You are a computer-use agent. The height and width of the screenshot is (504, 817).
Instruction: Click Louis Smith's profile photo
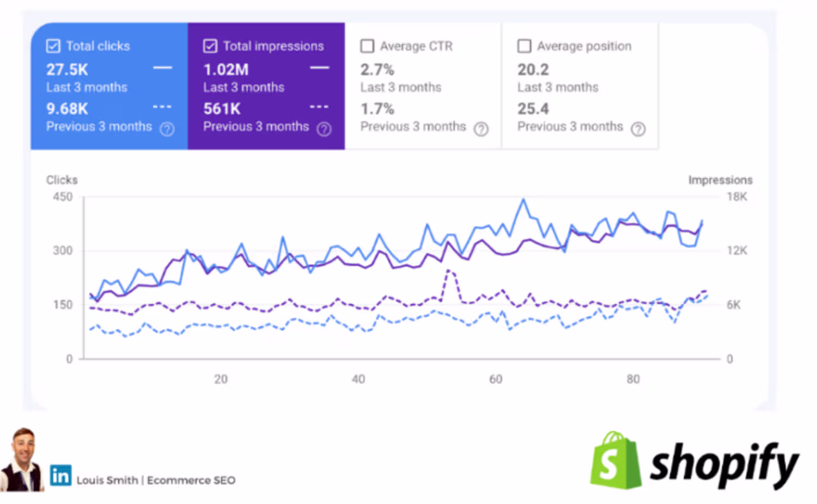point(22,460)
